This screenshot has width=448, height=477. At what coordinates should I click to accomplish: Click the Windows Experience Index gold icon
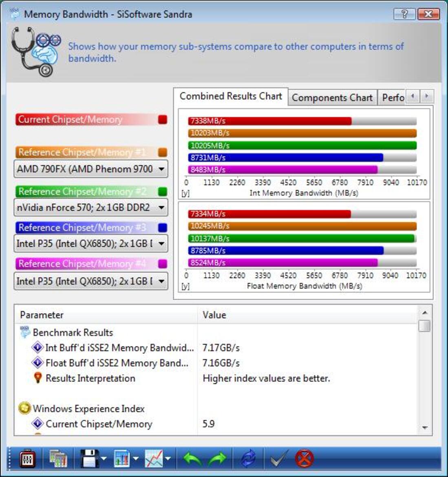click(24, 408)
